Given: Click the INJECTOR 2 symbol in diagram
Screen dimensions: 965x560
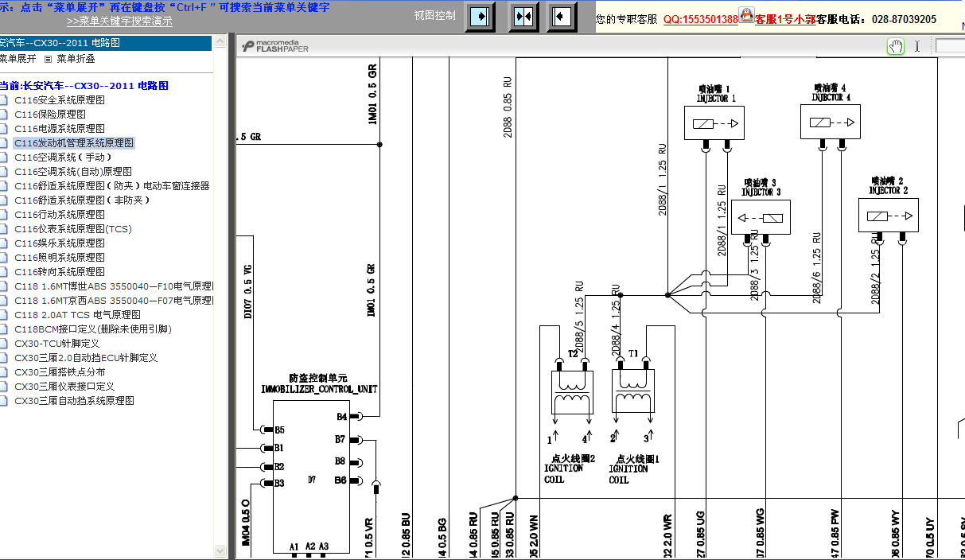Looking at the screenshot, I should pos(889,215).
